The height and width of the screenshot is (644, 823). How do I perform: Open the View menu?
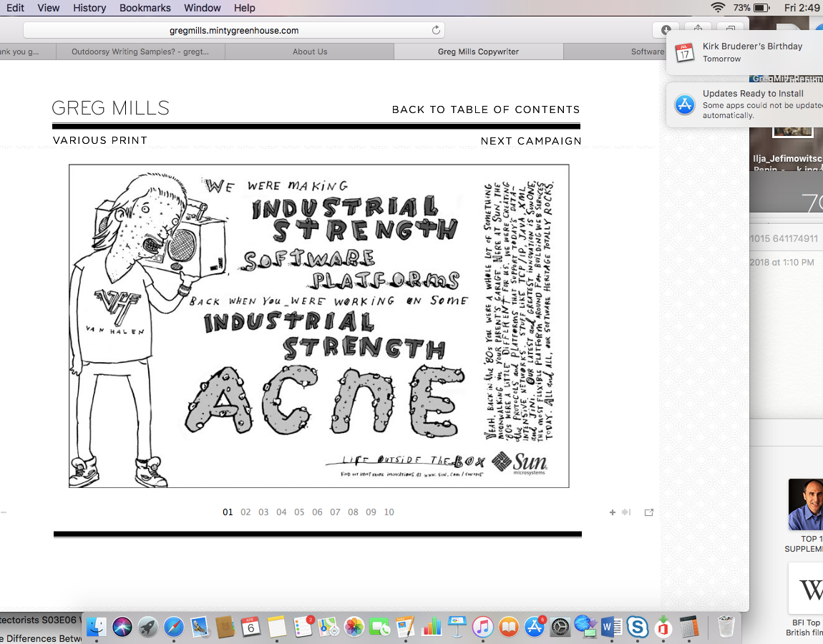48,8
